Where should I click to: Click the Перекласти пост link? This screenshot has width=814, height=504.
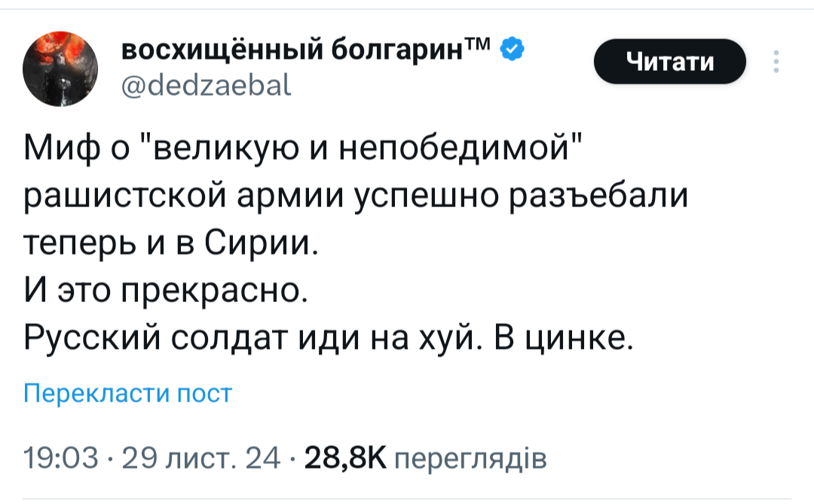tap(127, 393)
